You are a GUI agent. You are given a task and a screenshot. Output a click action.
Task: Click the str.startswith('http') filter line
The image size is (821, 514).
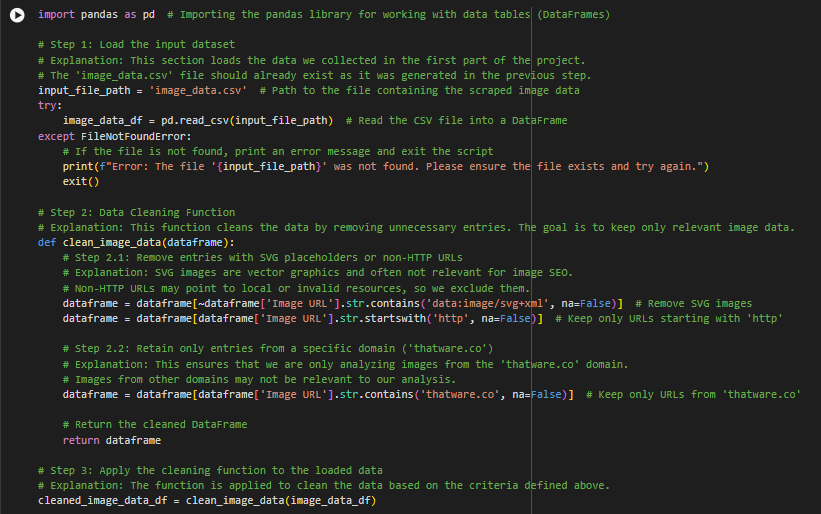423,319
